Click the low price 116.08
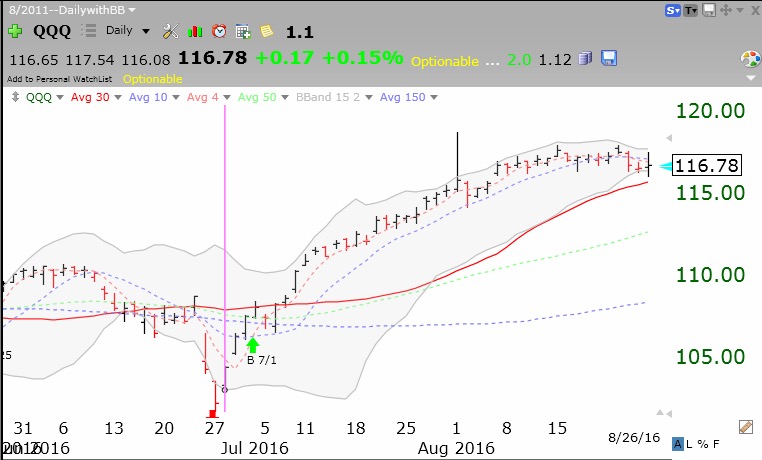The height and width of the screenshot is (460, 762). (x=146, y=60)
